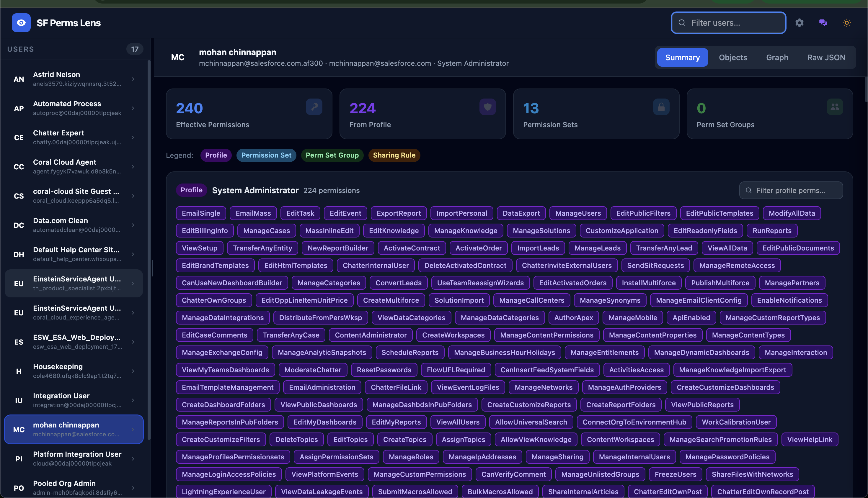868x498 pixels.
Task: Click the Sharing Rule legend swatch
Action: tap(394, 155)
